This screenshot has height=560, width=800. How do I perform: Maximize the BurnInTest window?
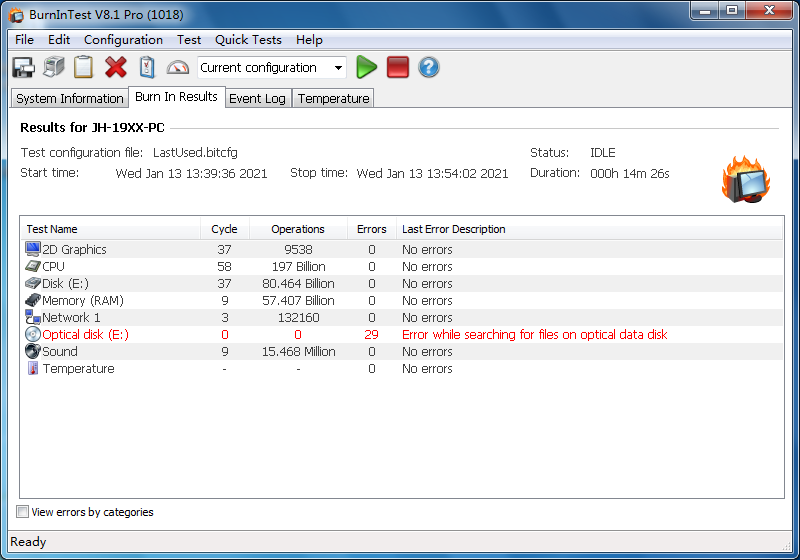[732, 10]
